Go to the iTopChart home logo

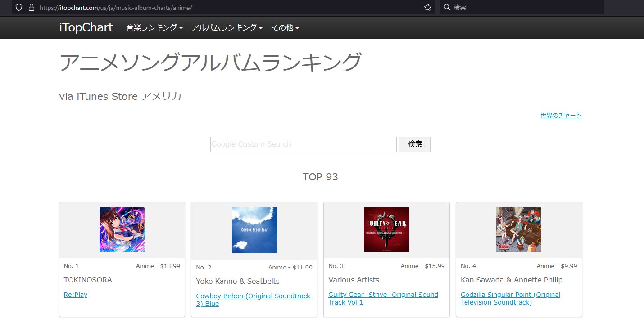[x=86, y=27]
